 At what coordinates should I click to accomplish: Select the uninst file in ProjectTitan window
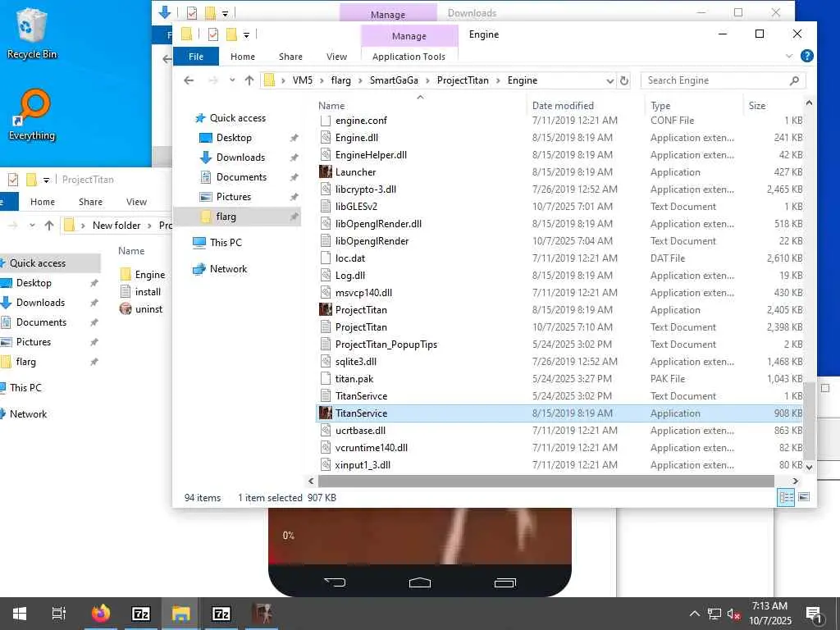(142, 309)
